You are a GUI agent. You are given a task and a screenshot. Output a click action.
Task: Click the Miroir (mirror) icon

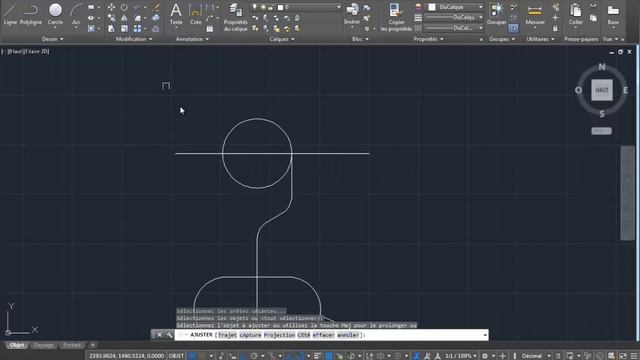pyautogui.click(x=124, y=18)
